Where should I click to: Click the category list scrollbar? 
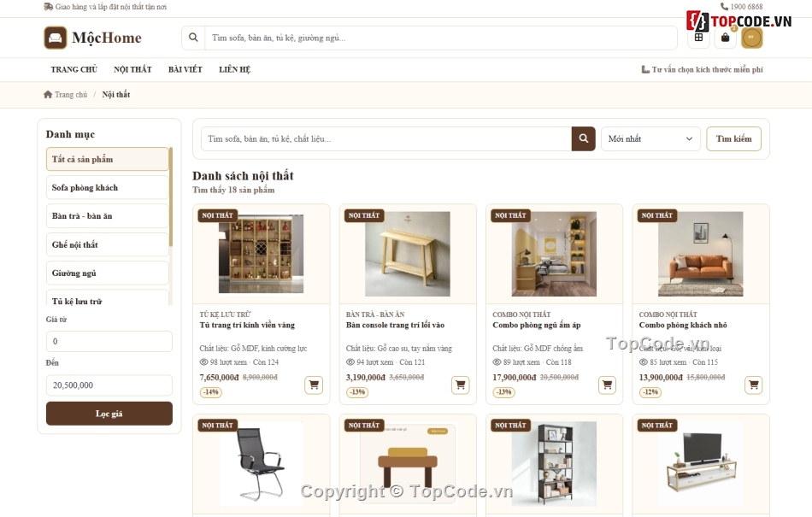tap(170, 197)
